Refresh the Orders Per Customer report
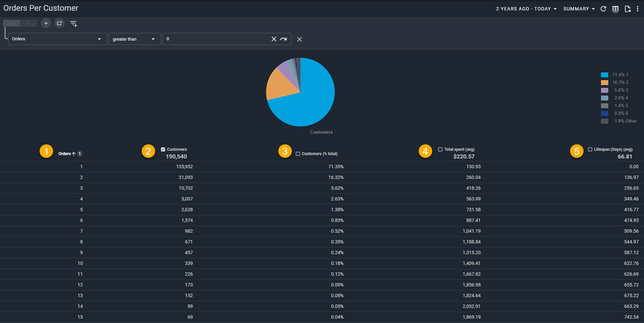 (603, 9)
